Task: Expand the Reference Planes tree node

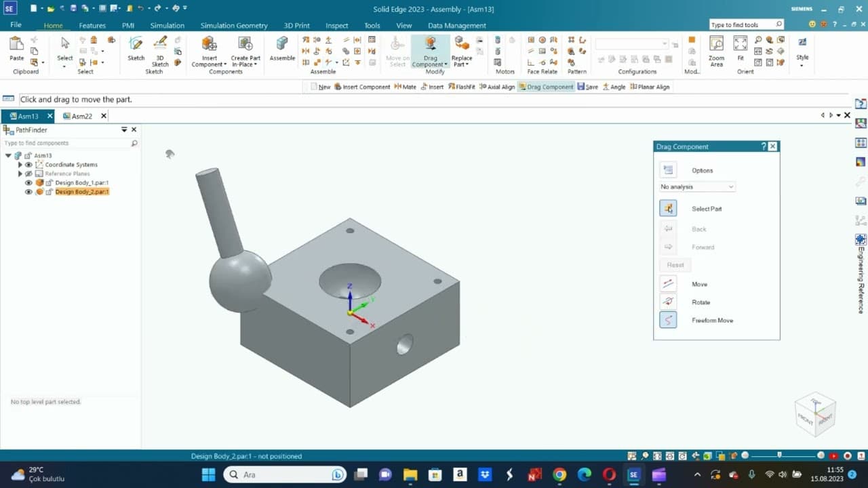Action: pyautogui.click(x=20, y=174)
